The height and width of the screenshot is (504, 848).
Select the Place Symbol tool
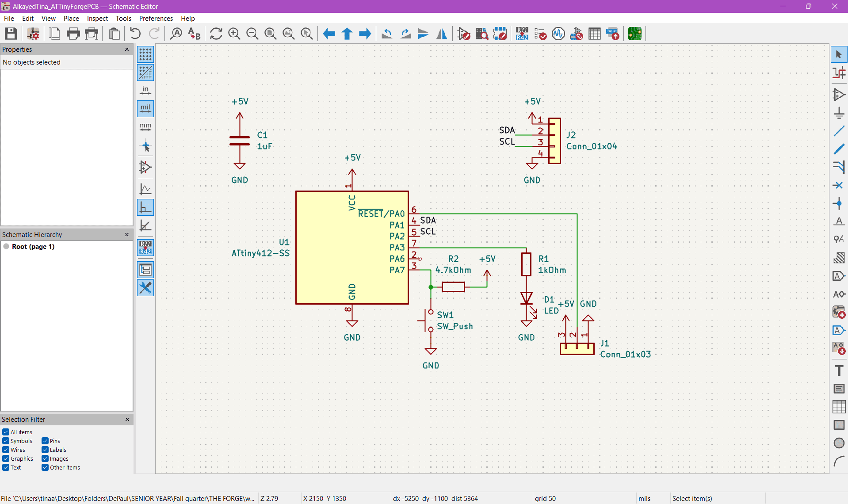(839, 95)
